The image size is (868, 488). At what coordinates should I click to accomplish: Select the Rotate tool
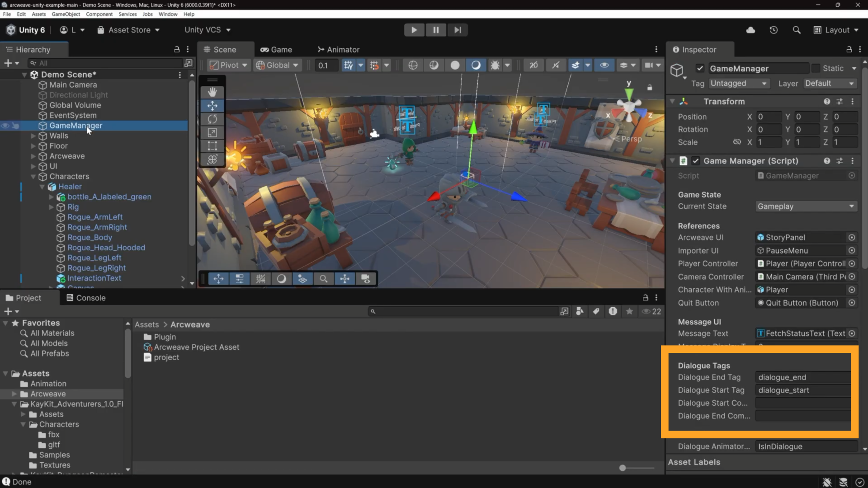coord(212,119)
